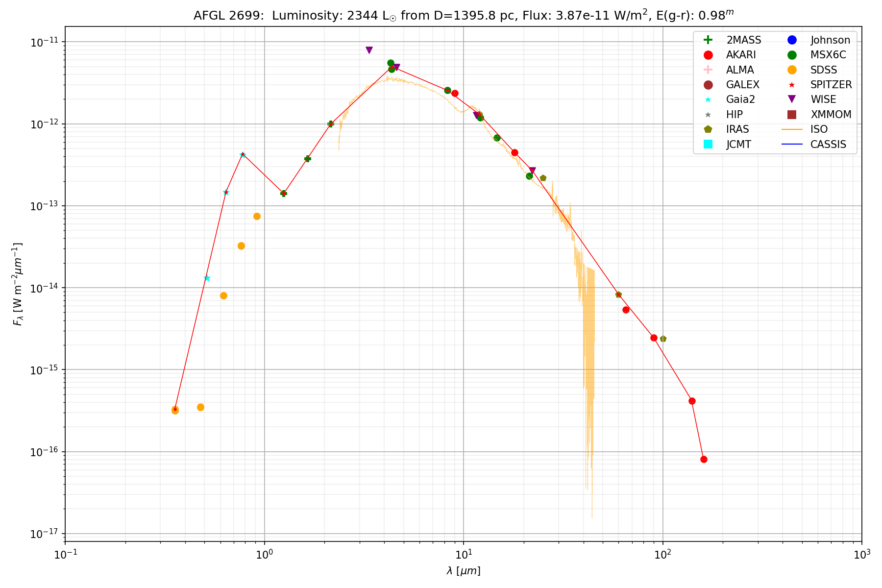Click the CASSIS blue line legend swatch

(x=792, y=144)
